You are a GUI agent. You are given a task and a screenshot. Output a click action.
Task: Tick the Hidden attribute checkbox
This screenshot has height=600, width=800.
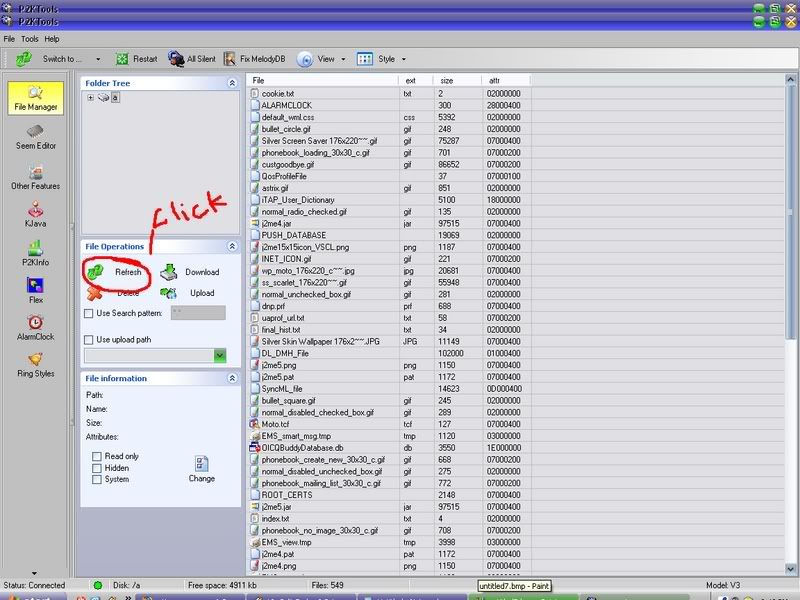97,468
